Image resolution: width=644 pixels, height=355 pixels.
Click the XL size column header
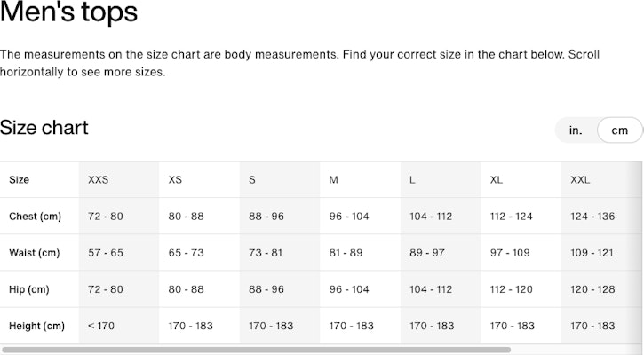(x=497, y=180)
